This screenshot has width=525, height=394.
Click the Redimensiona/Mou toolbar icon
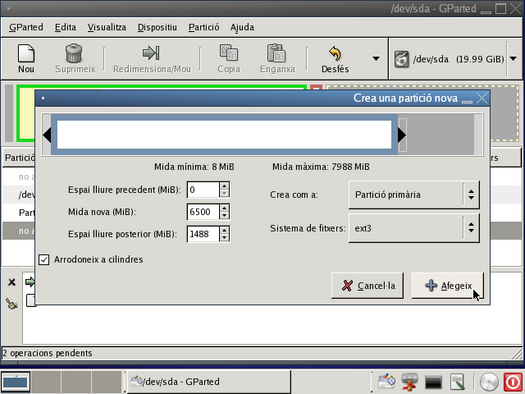click(151, 53)
